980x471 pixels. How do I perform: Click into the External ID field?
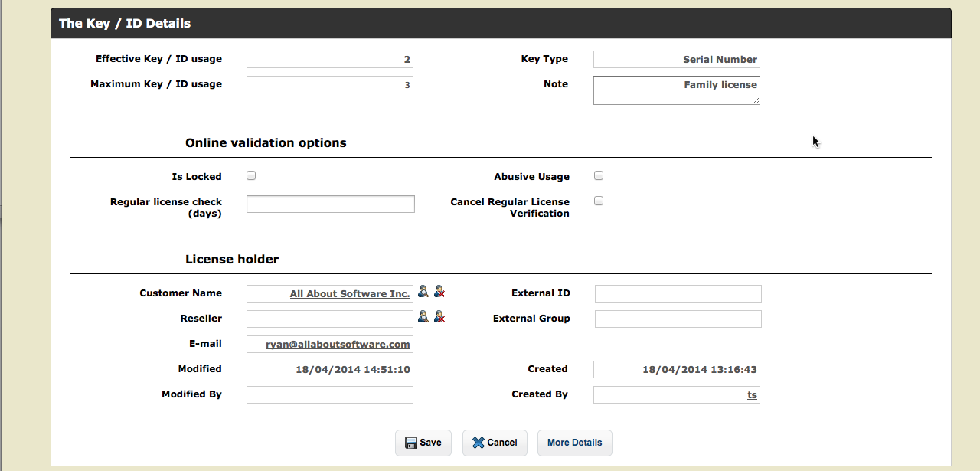tap(678, 293)
